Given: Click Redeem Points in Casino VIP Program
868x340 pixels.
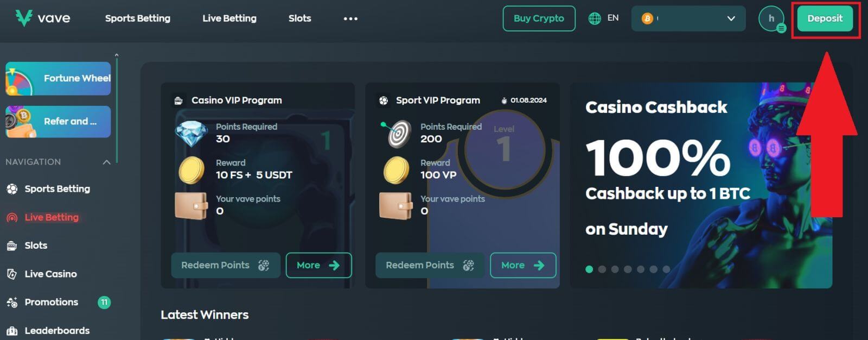Looking at the screenshot, I should [226, 265].
